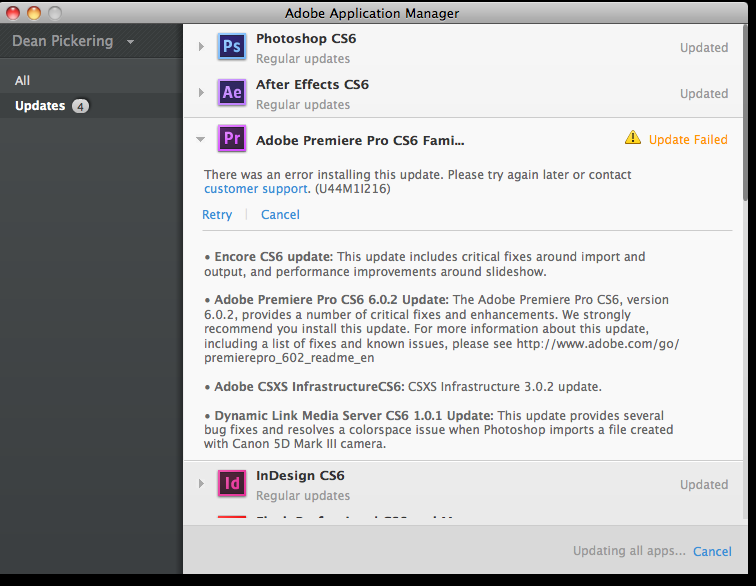Expand the InDesign CS6 update details

202,485
